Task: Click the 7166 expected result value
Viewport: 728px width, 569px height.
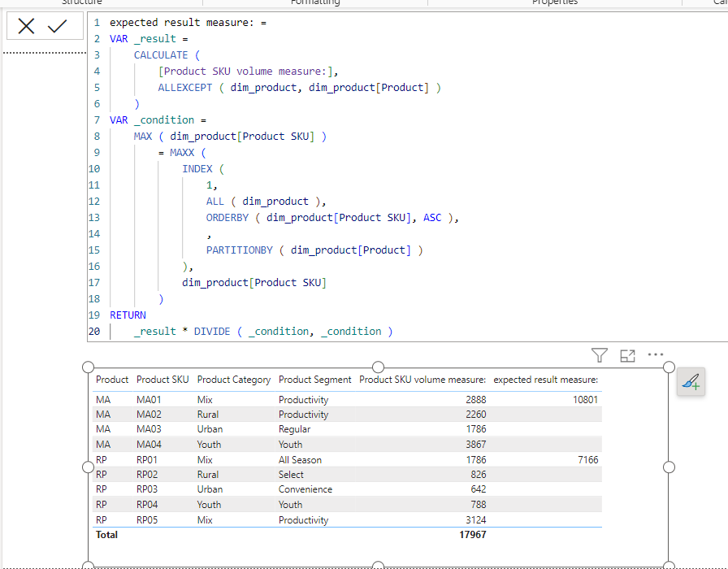Action: (588, 460)
